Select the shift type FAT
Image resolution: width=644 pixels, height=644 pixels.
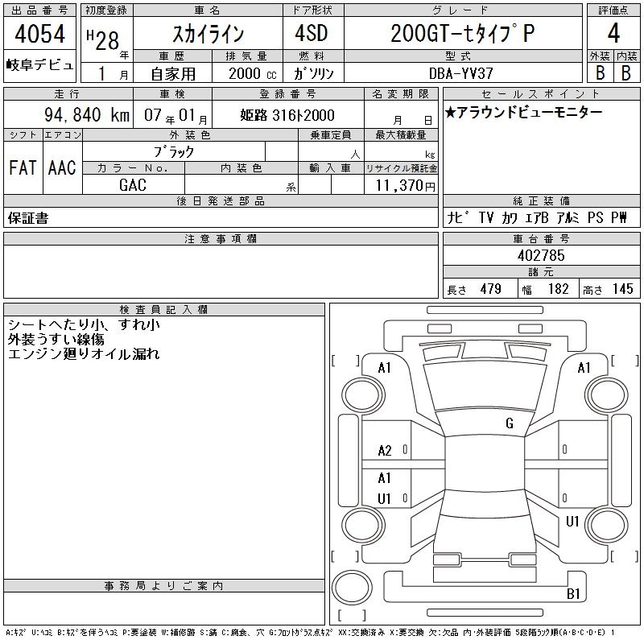click(x=23, y=167)
